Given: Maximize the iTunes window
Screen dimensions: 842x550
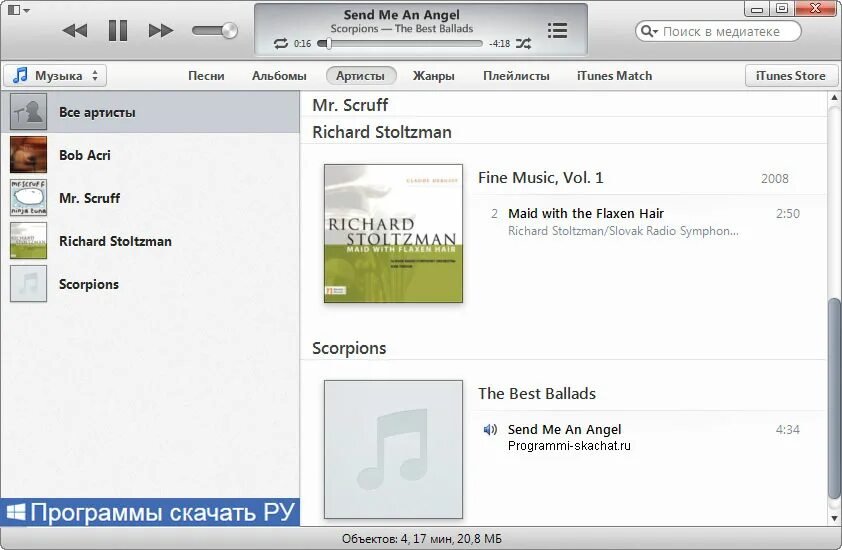Looking at the screenshot, I should click(782, 9).
